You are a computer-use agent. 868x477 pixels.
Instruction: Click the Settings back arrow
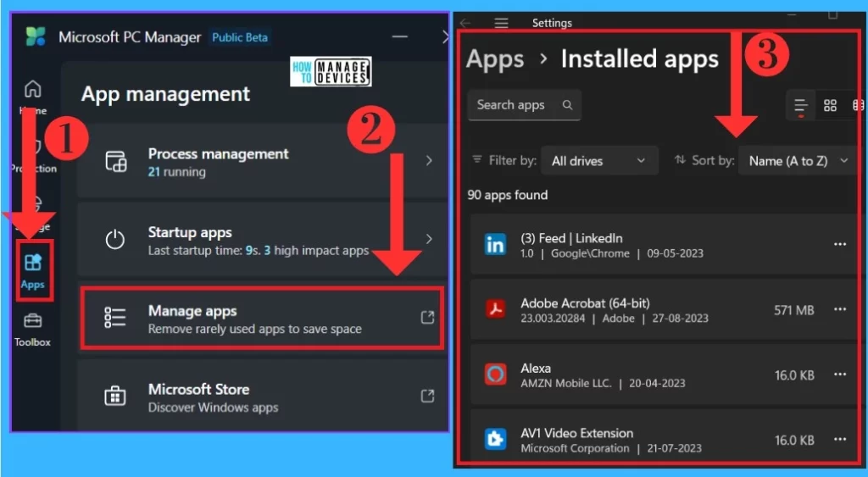465,23
